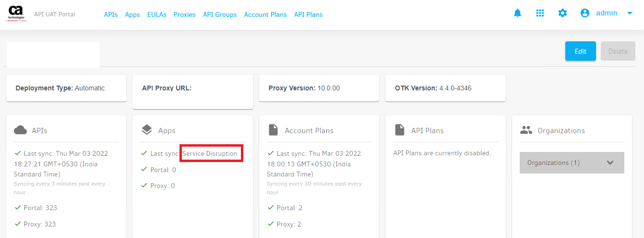Viewport: 644px width, 238px height.
Task: Open API Groups page
Action: pyautogui.click(x=220, y=14)
